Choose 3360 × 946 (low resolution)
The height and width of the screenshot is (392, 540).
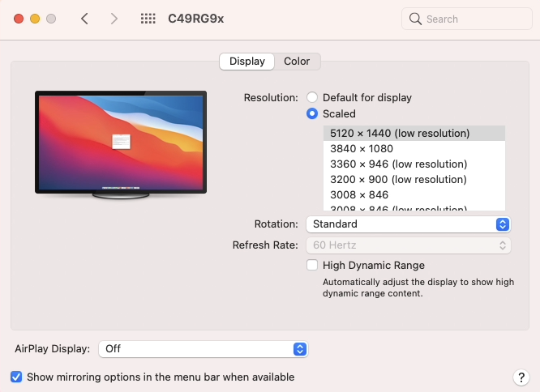(414, 164)
